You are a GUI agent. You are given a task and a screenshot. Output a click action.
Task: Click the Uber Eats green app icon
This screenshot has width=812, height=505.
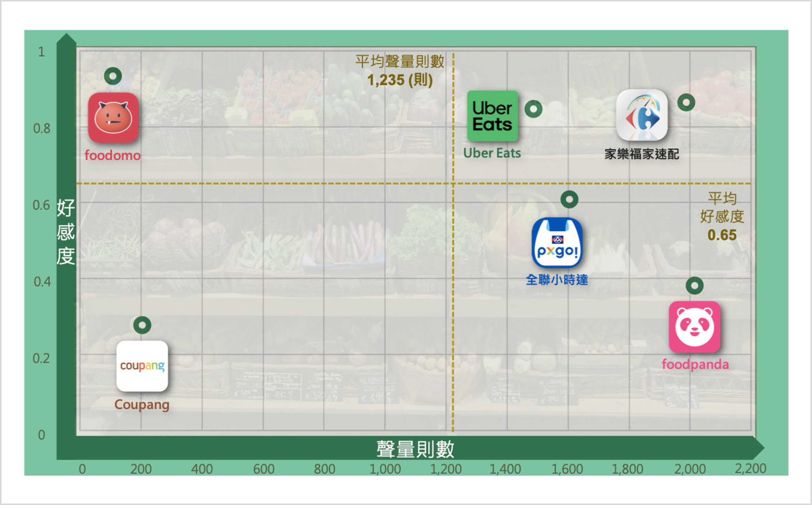tap(493, 116)
